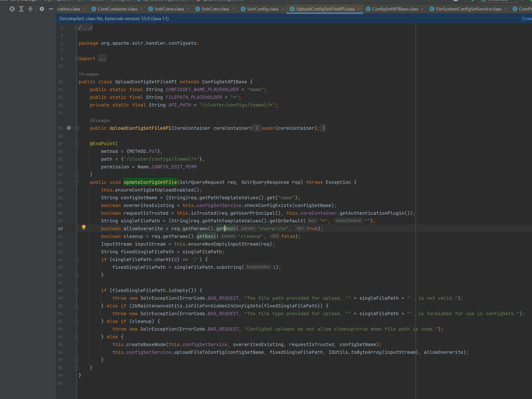Click the package name org.apache.solr.handler.configsets
Screen dimensions: 532x399
149,43
